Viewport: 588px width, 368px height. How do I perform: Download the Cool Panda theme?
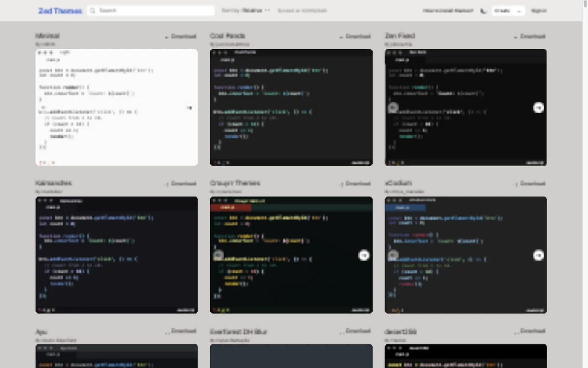pos(355,36)
